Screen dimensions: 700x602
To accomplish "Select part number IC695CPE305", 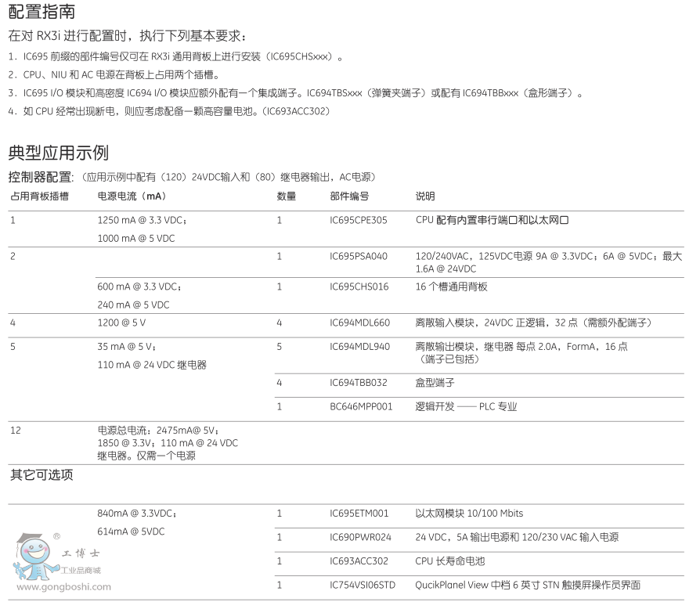I will (x=359, y=221).
